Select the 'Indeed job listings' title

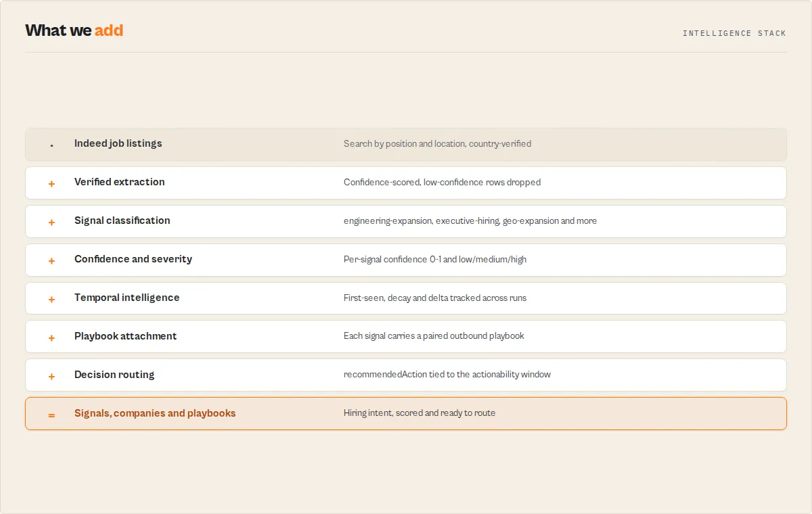click(118, 143)
